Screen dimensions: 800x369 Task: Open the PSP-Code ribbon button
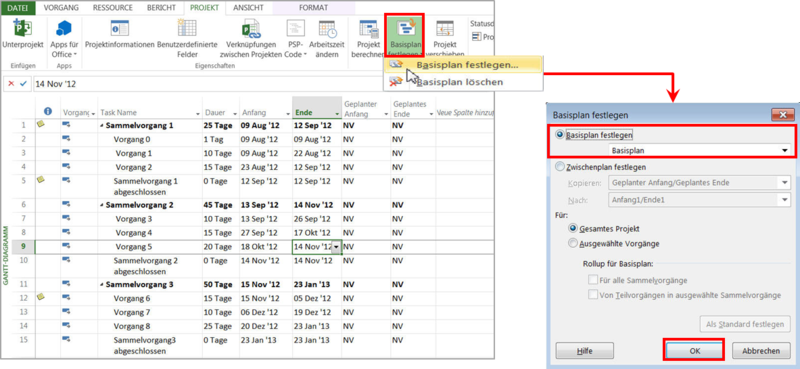pyautogui.click(x=296, y=39)
